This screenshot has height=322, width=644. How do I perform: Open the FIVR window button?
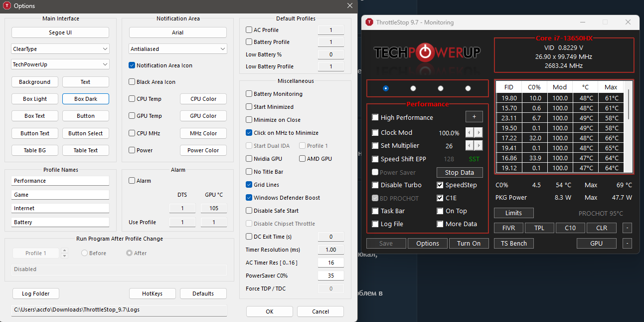tap(509, 228)
